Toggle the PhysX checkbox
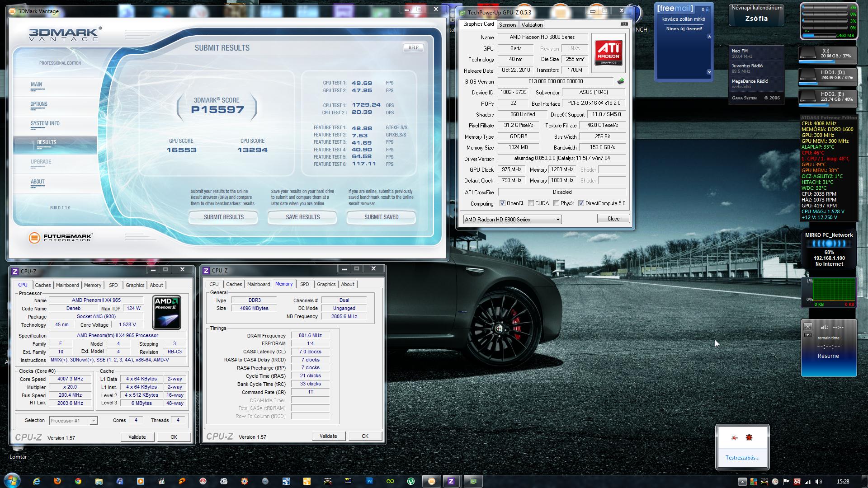Viewport: 868px width, 488px height. [x=557, y=203]
